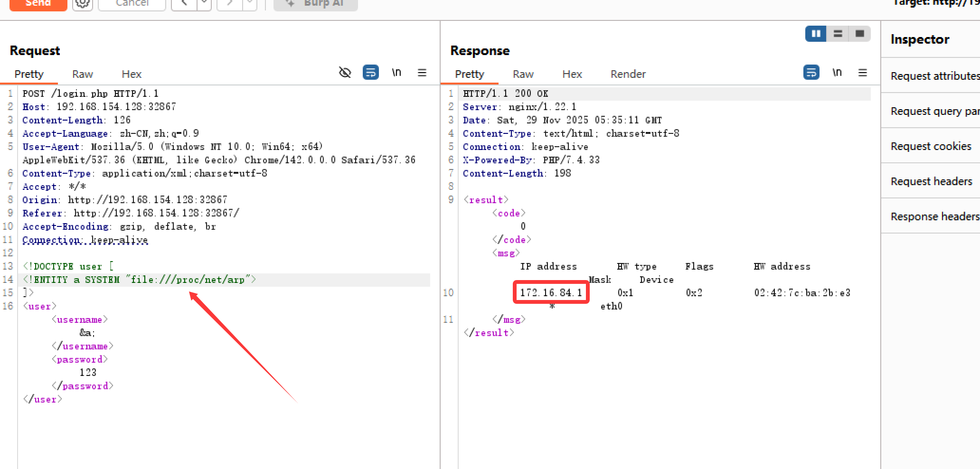Image resolution: width=980 pixels, height=469 pixels.
Task: Click the request hamburger menu icon
Action: click(422, 73)
